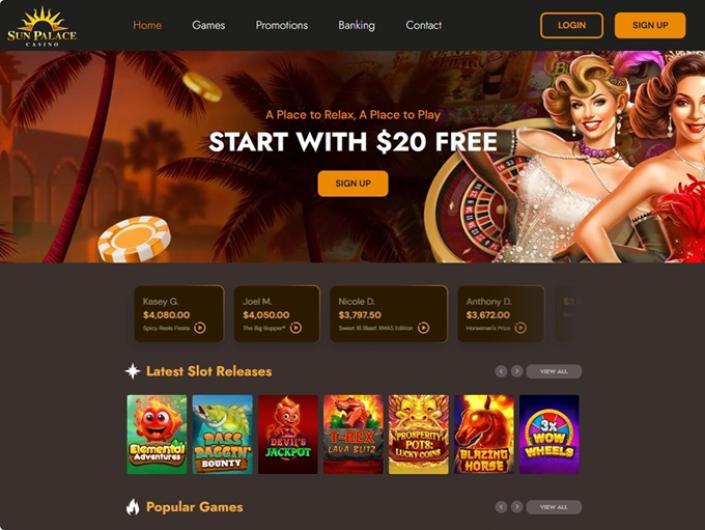
Task: Open the Contact page
Action: click(424, 25)
